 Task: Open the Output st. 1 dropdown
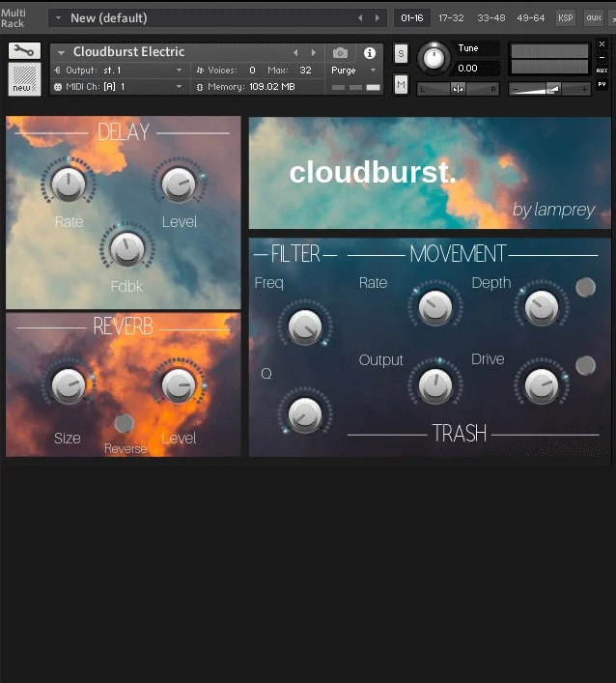[179, 70]
